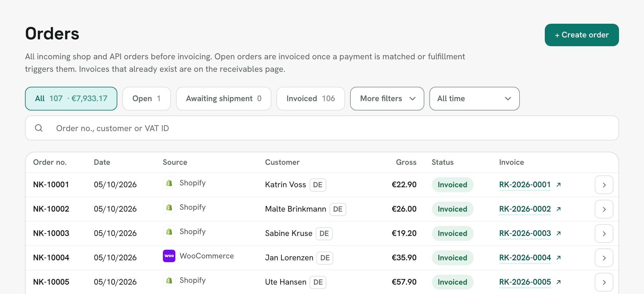644x294 pixels.
Task: Open invoice link RK-2026-0003
Action: coord(525,233)
